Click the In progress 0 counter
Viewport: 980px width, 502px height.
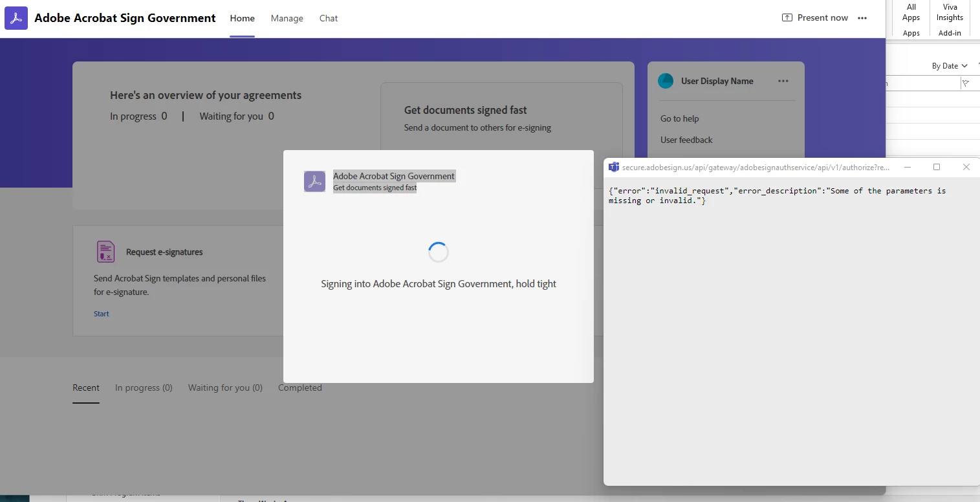click(x=138, y=116)
